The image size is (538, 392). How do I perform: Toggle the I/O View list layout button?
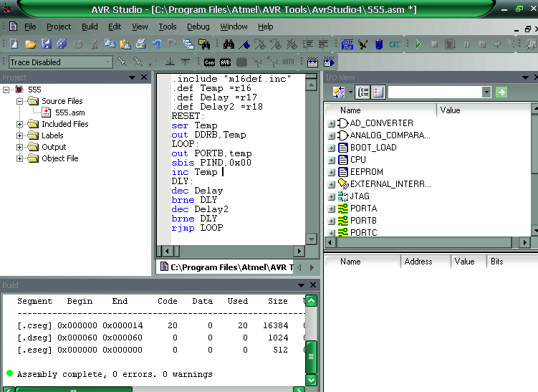coord(378,92)
